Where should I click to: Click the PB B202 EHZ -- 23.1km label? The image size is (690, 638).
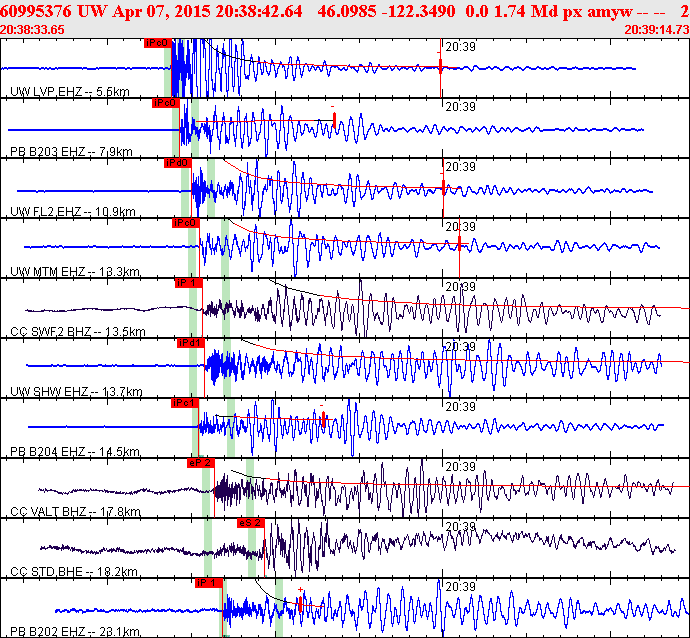pyautogui.click(x=75, y=632)
